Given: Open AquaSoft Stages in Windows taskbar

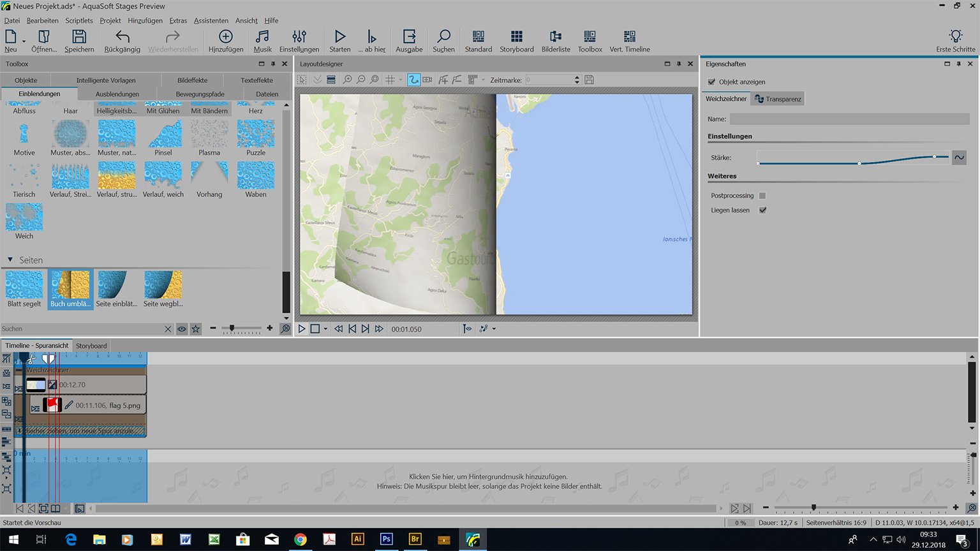Looking at the screenshot, I should pos(472,540).
